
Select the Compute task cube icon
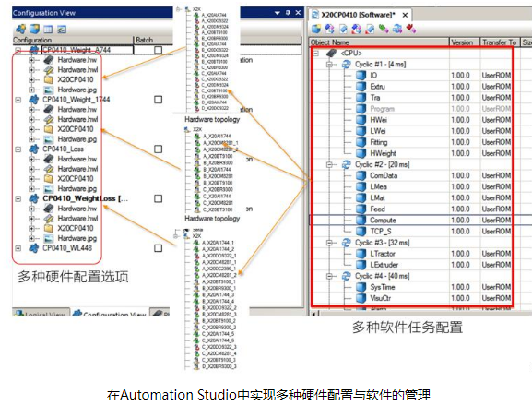point(361,220)
